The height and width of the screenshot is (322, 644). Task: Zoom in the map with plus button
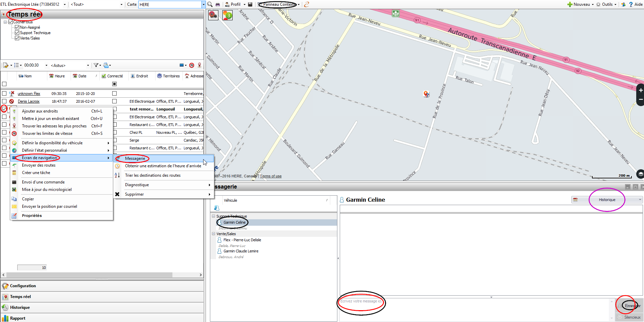640,90
